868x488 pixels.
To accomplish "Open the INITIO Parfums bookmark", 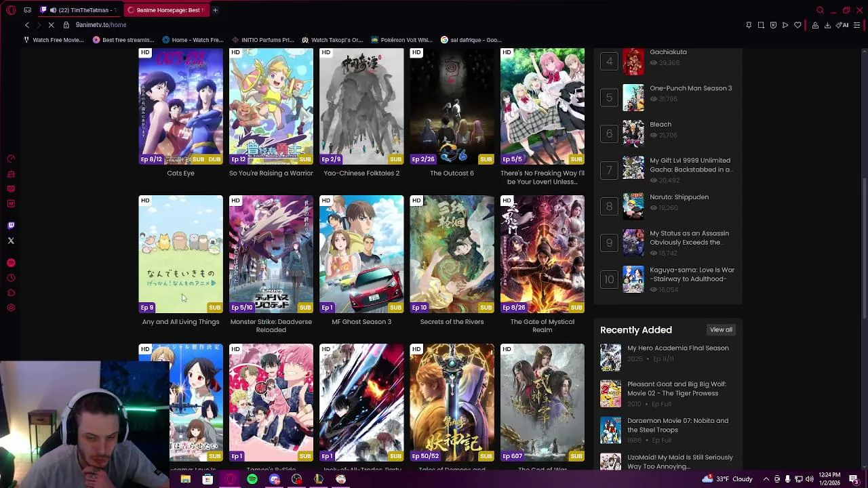I will tap(262, 40).
